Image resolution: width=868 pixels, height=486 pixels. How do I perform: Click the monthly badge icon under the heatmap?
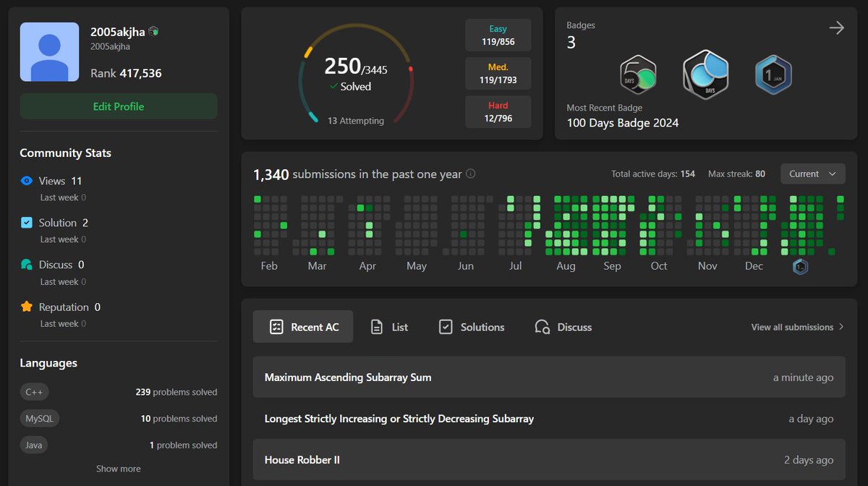point(801,267)
